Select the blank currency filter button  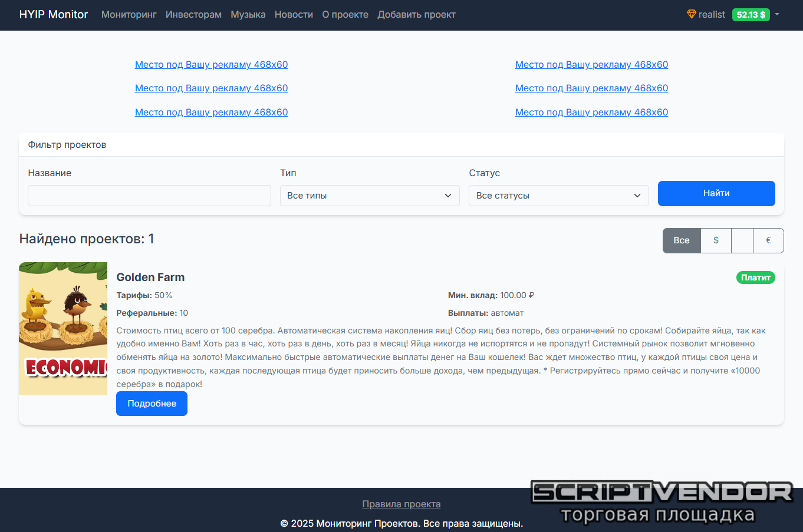pos(742,240)
